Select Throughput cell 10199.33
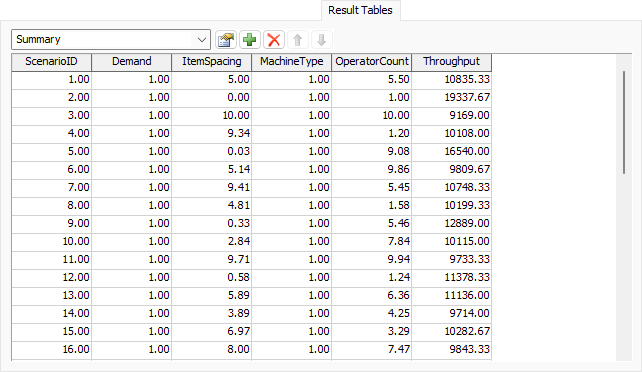This screenshot has height=372, width=642. coord(452,205)
